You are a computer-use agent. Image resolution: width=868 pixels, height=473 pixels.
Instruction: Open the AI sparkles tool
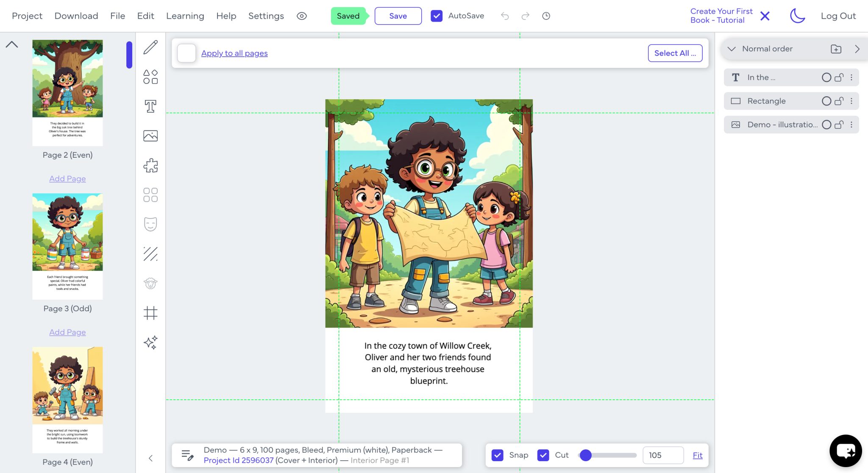150,342
